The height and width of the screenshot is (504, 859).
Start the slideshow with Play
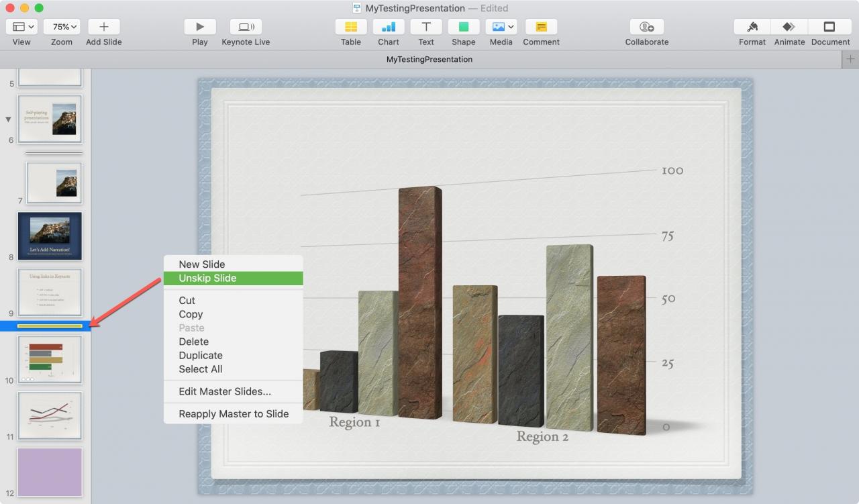click(x=200, y=27)
